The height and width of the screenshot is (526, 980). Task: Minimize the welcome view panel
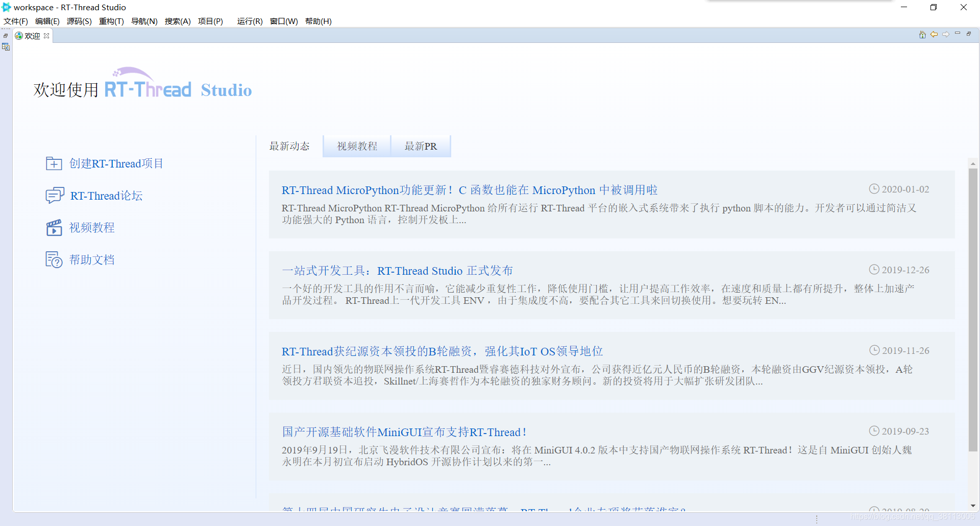coord(958,34)
